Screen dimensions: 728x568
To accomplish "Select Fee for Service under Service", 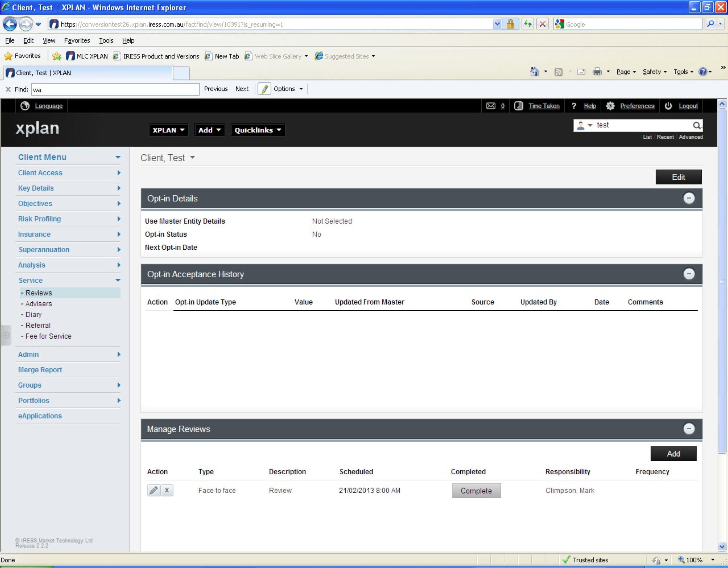I will [x=48, y=336].
